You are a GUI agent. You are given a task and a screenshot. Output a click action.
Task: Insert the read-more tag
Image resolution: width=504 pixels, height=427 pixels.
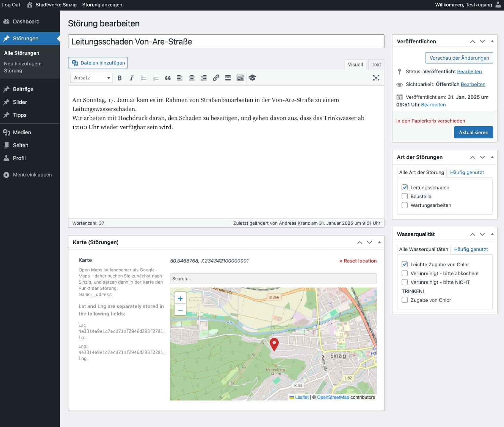[228, 78]
